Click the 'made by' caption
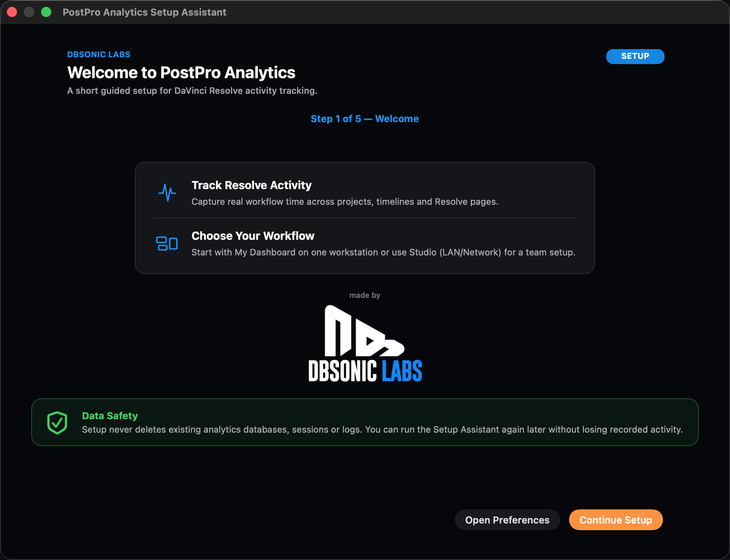 [x=365, y=295]
